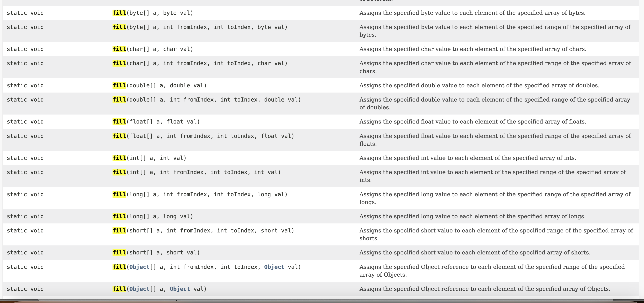This screenshot has width=644, height=303.
Task: Open fill(short[] a, short val) link
Action: pos(119,252)
